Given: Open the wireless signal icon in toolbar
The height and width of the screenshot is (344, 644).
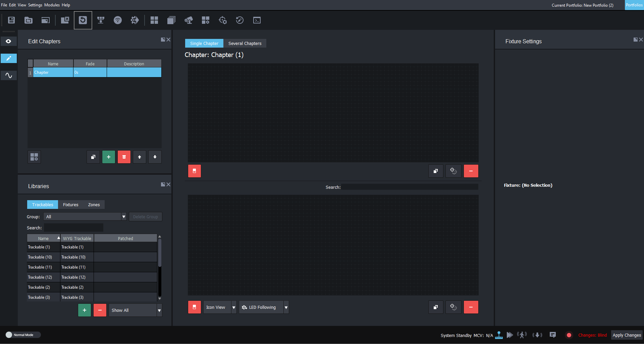Looking at the screenshot, I should point(118,20).
